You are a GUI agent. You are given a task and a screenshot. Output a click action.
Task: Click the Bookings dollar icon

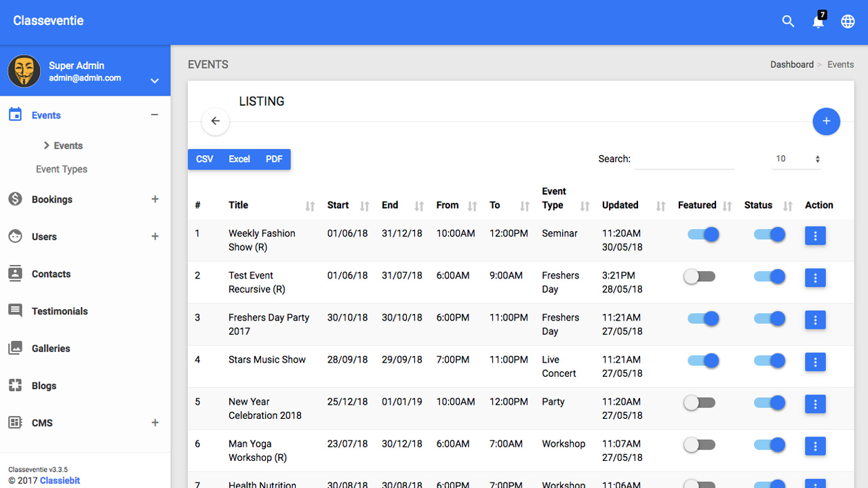click(15, 199)
